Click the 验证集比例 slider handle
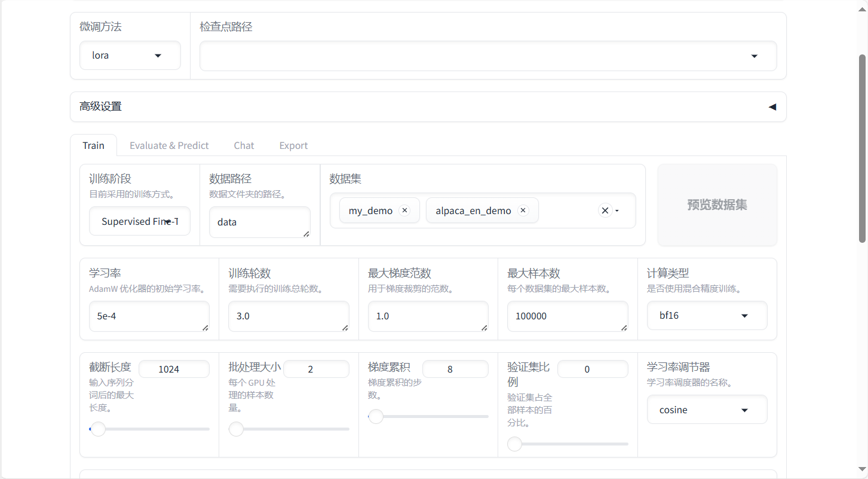Viewport: 868px width, 479px height. pyautogui.click(x=514, y=444)
